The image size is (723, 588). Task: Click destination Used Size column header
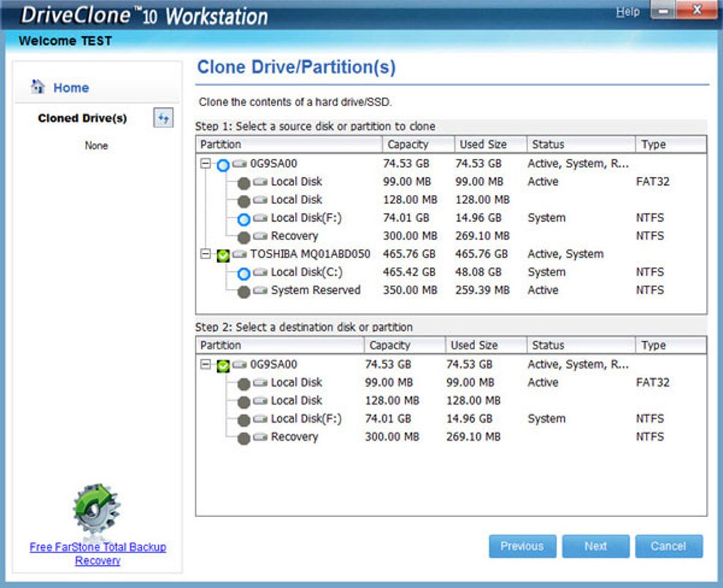(x=486, y=345)
